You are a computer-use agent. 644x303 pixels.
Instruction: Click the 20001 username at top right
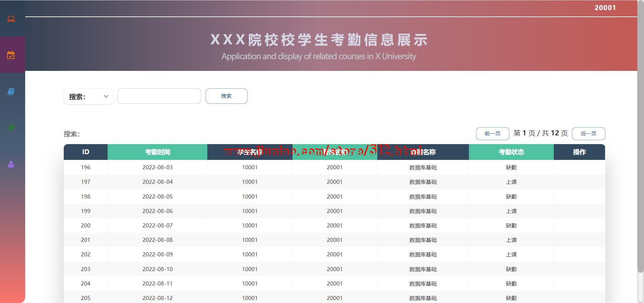click(x=605, y=8)
